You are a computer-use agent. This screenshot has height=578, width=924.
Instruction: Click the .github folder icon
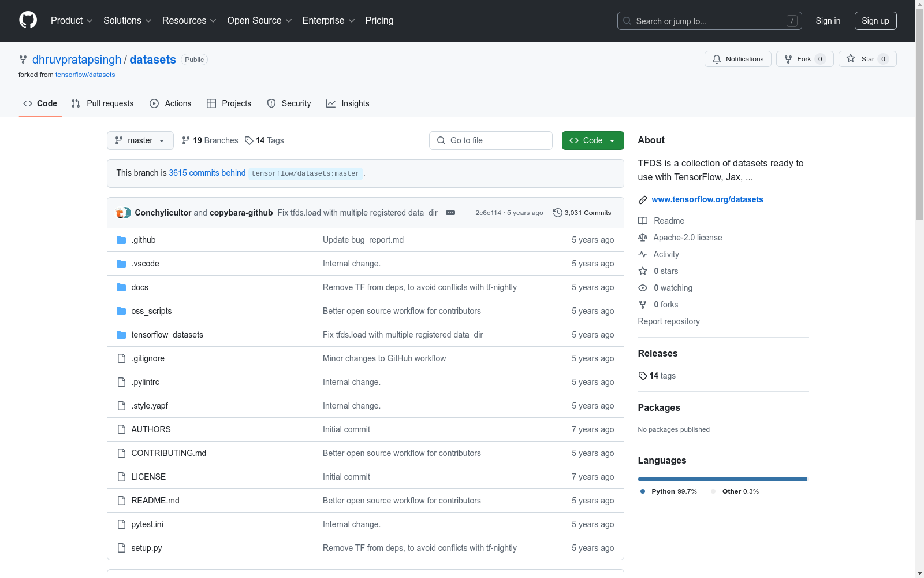tap(121, 240)
